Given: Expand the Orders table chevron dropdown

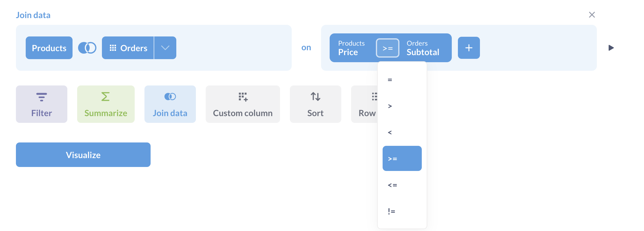Looking at the screenshot, I should 165,48.
